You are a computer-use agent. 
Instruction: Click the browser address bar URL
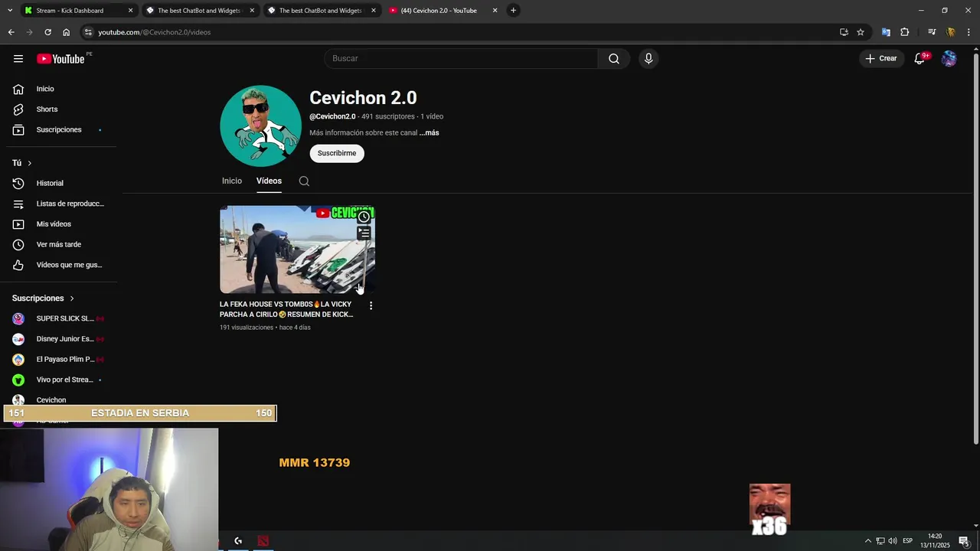point(155,32)
